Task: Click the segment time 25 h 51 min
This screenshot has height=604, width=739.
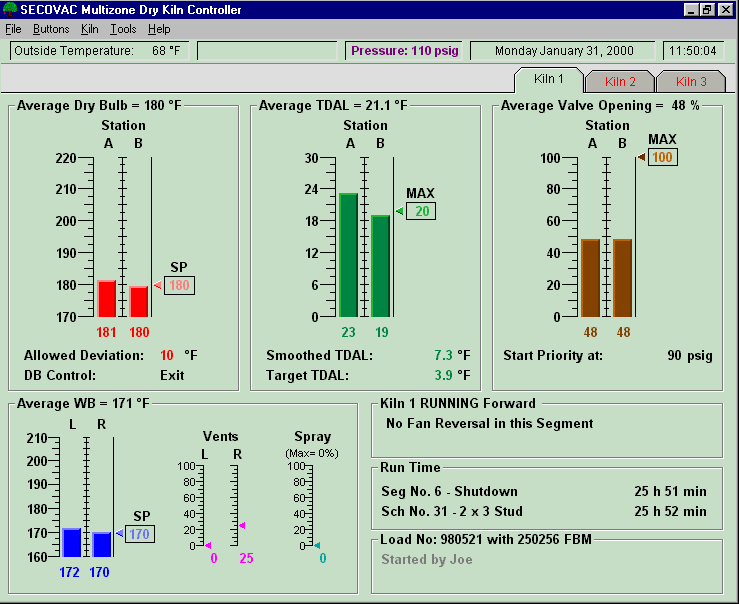Action: coord(670,491)
